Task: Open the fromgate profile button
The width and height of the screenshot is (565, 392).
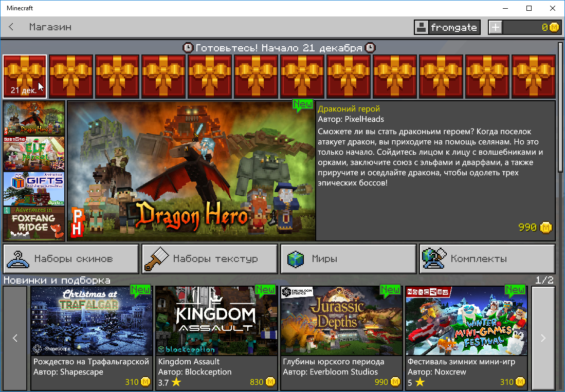Action: tap(447, 27)
